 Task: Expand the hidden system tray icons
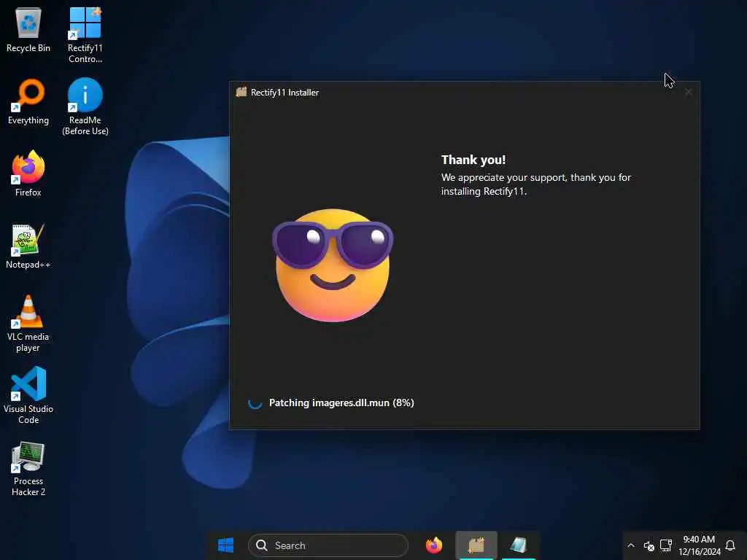click(631, 545)
